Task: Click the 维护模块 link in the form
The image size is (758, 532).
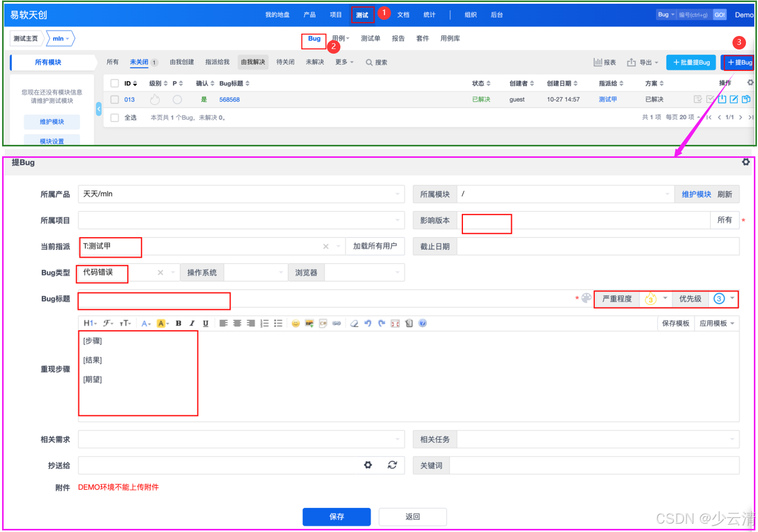Action: 696,194
